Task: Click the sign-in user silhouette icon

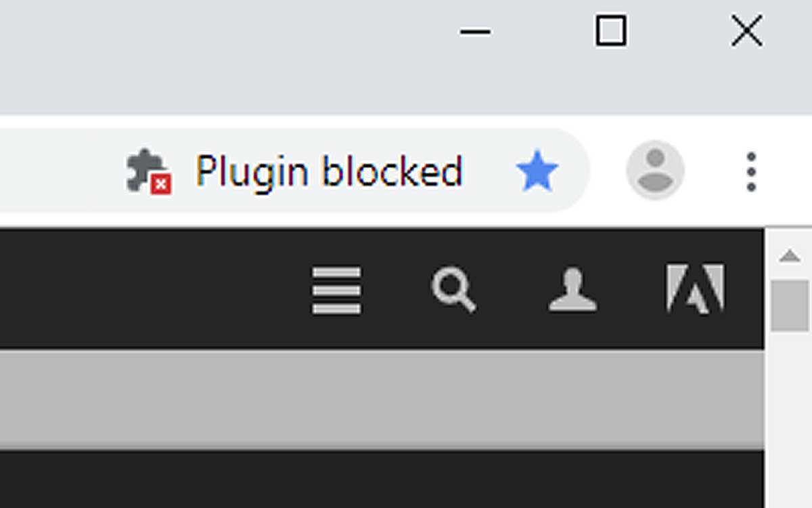Action: [x=572, y=291]
